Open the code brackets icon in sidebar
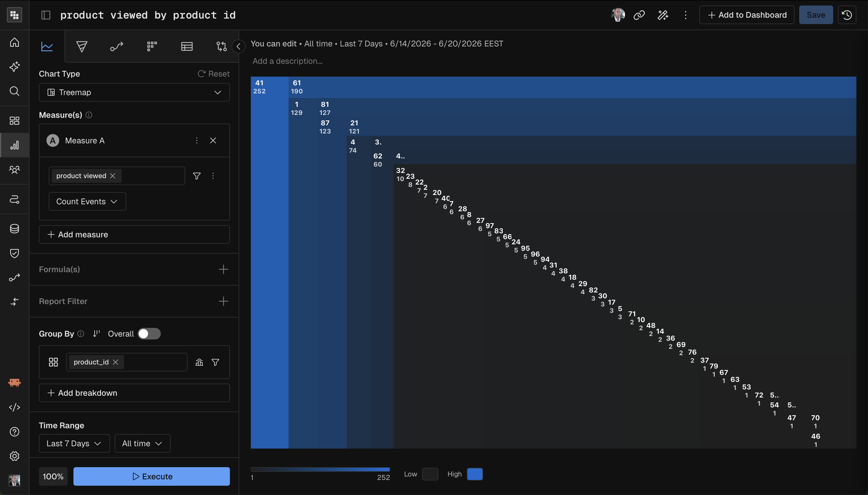 [14, 407]
